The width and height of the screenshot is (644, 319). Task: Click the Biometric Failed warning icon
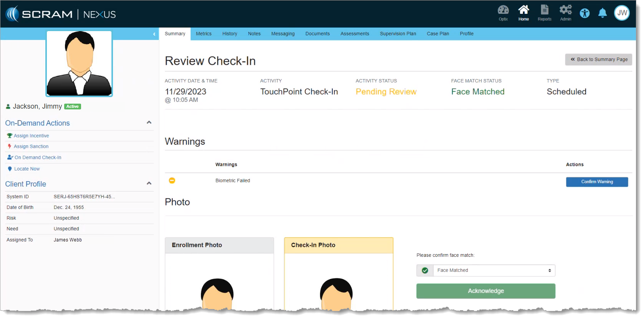(172, 180)
